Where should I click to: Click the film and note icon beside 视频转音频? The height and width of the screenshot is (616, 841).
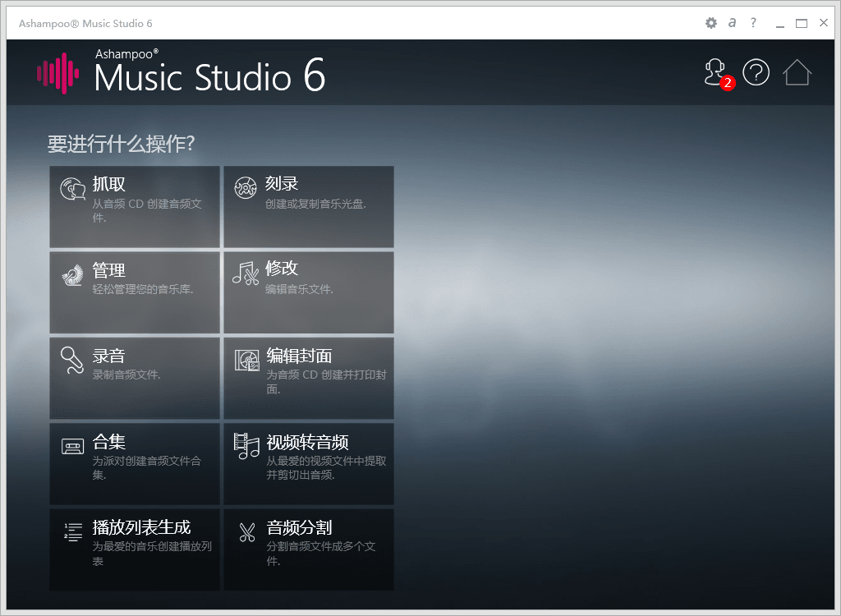[x=246, y=445]
